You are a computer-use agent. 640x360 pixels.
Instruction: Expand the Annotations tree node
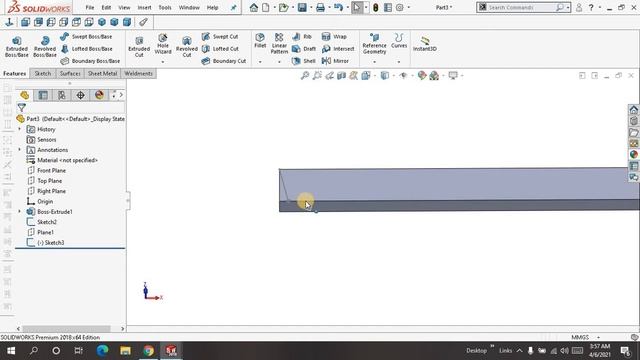19,150
